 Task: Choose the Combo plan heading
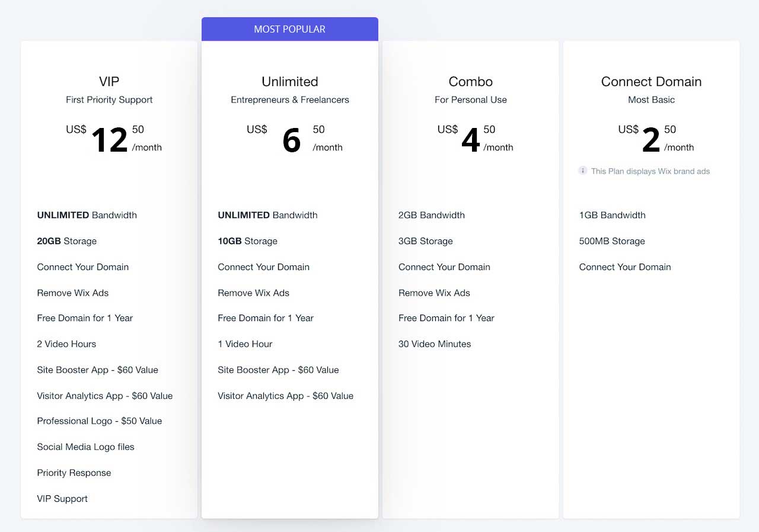[471, 82]
